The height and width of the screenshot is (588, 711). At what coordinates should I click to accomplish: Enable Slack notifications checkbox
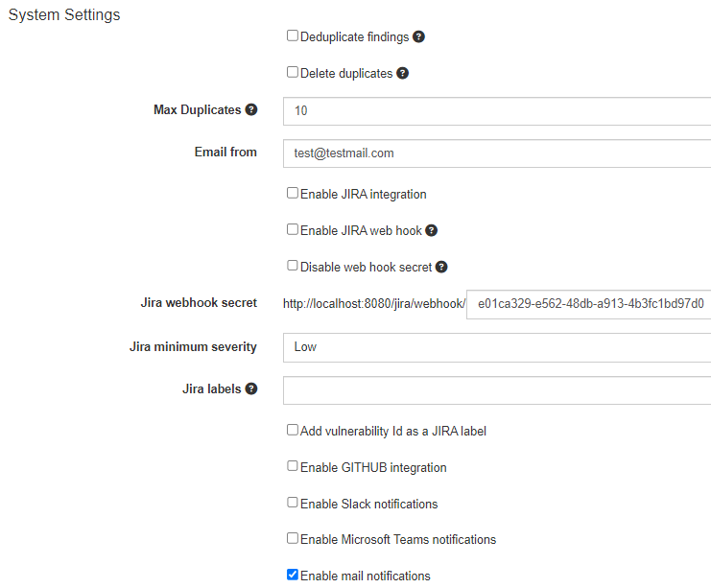(x=293, y=504)
